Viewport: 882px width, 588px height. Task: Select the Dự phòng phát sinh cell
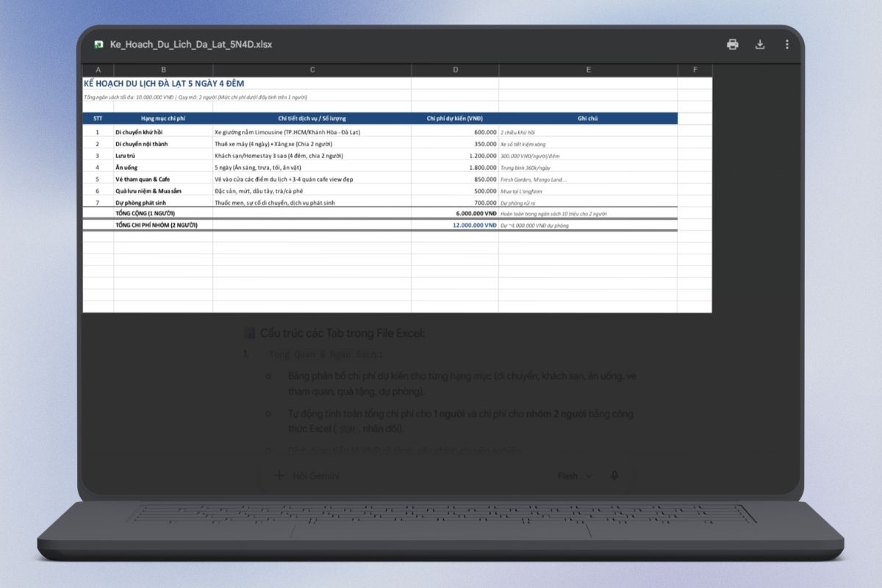coord(163,202)
